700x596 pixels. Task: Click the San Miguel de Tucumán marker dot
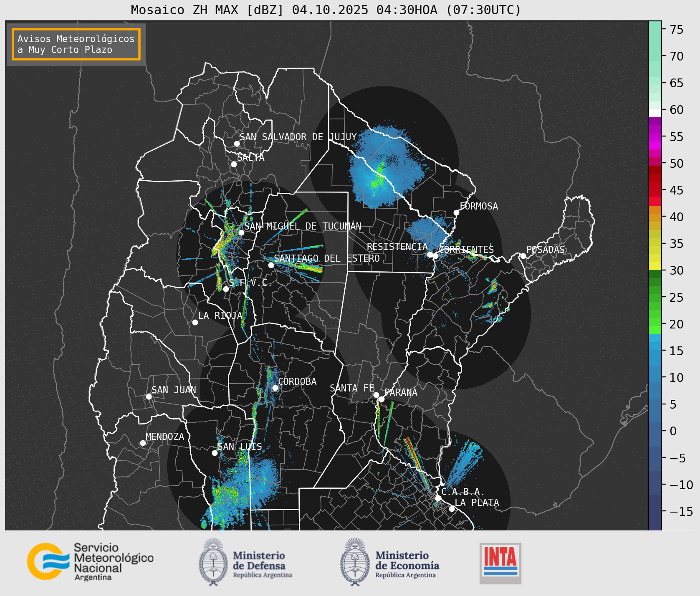241,232
